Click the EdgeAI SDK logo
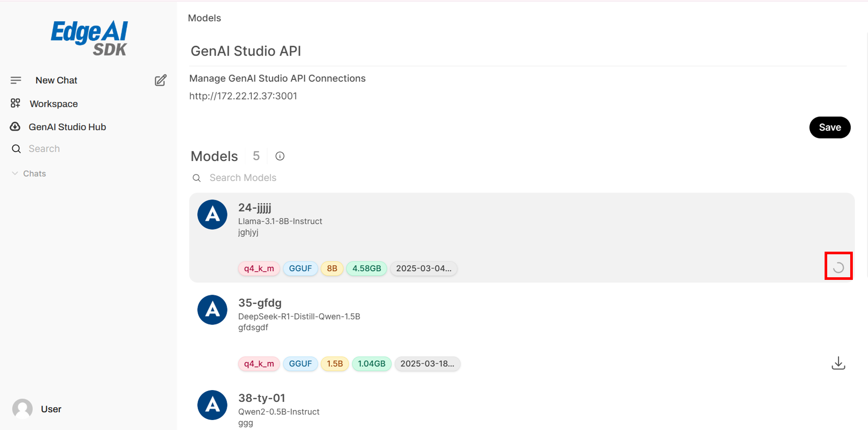The image size is (868, 430). pyautogui.click(x=89, y=38)
